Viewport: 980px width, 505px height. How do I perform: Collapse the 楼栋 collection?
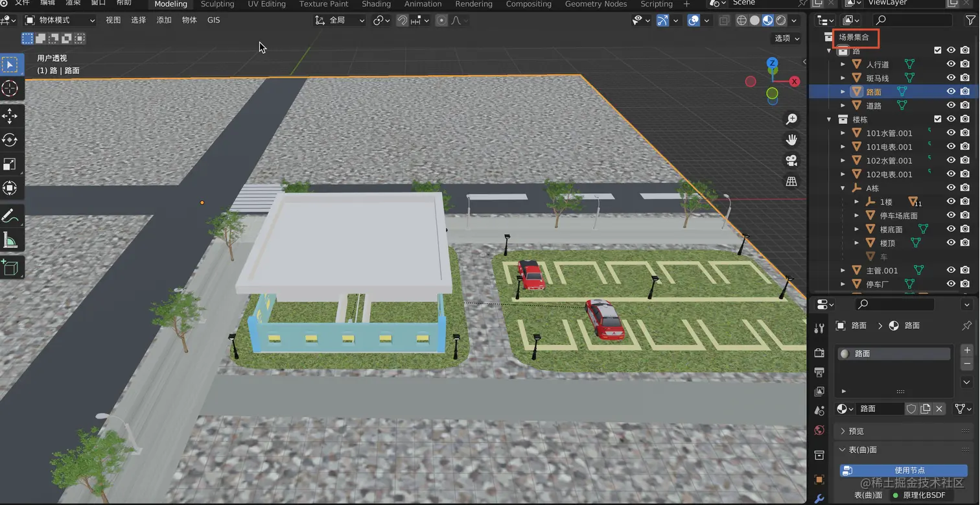pyautogui.click(x=829, y=119)
